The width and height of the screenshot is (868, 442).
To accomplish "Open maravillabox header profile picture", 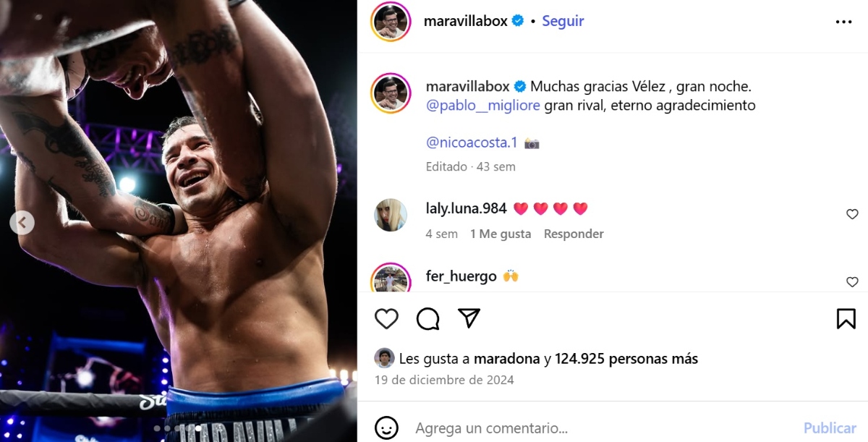I will [391, 22].
